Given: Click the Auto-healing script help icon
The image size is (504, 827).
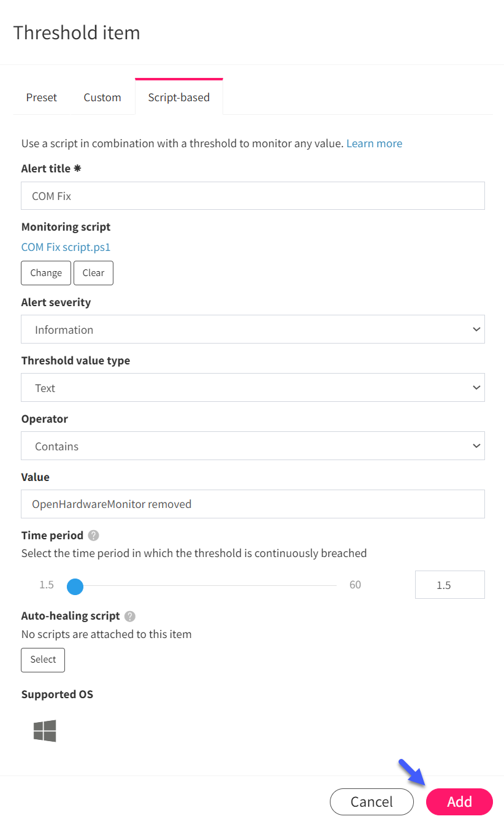Looking at the screenshot, I should 130,616.
